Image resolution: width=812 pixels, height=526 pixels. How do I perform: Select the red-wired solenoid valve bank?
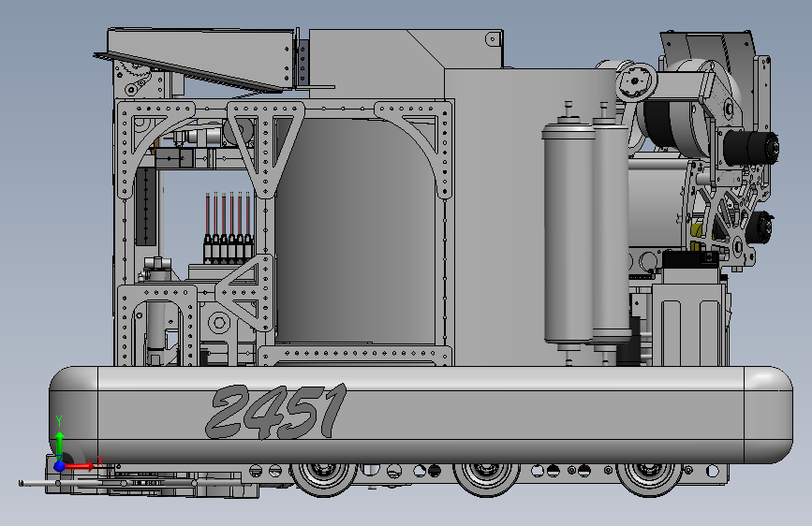tap(228, 226)
